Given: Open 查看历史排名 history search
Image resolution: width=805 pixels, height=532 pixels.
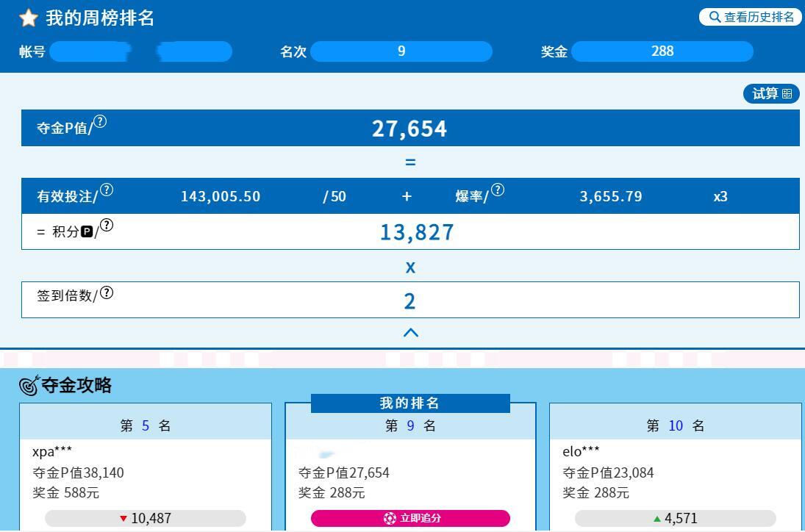Looking at the screenshot, I should pyautogui.click(x=751, y=17).
